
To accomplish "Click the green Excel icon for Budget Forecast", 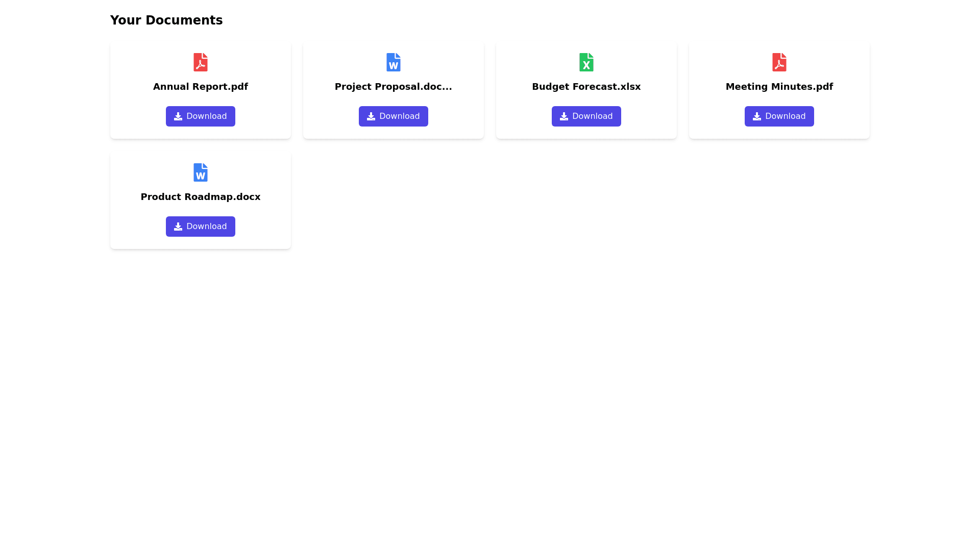I will (x=586, y=62).
